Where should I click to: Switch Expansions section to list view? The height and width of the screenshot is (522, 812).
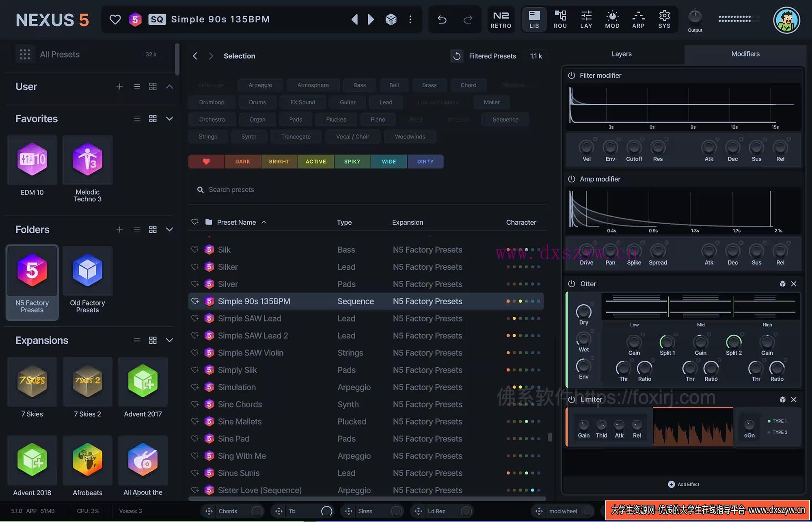[x=137, y=340]
